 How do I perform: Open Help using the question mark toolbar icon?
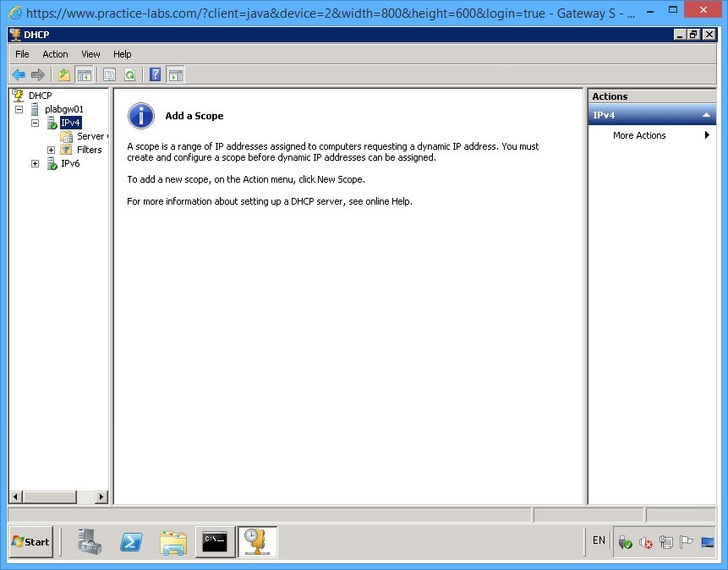tap(155, 74)
